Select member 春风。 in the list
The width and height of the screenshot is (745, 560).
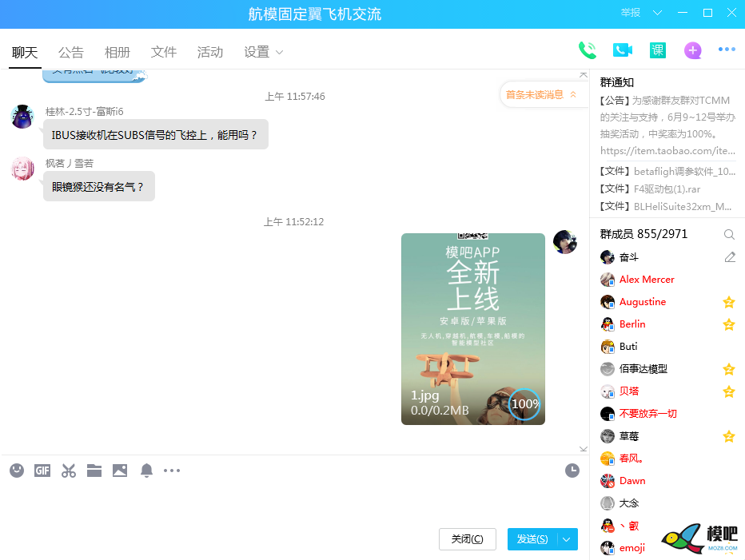pos(667,459)
